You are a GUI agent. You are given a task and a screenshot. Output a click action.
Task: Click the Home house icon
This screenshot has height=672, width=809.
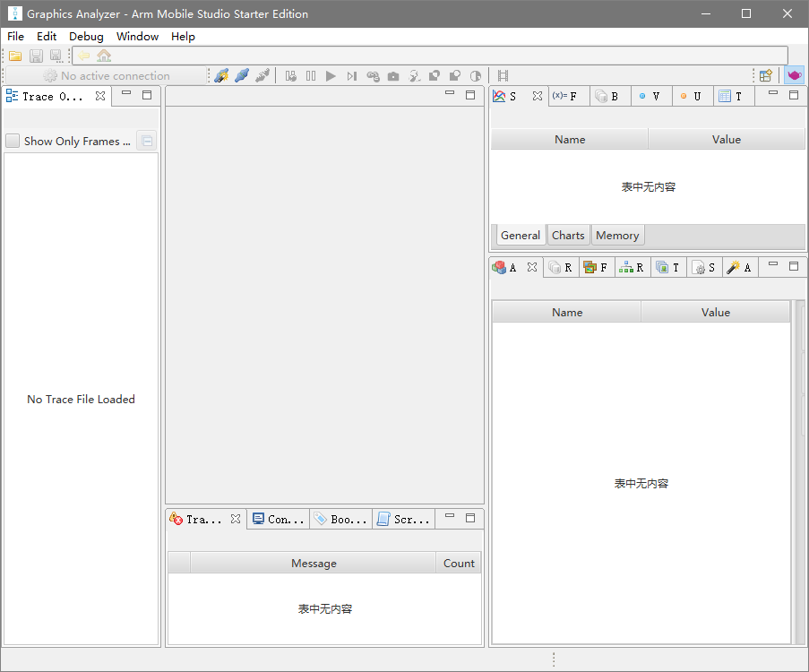[104, 56]
